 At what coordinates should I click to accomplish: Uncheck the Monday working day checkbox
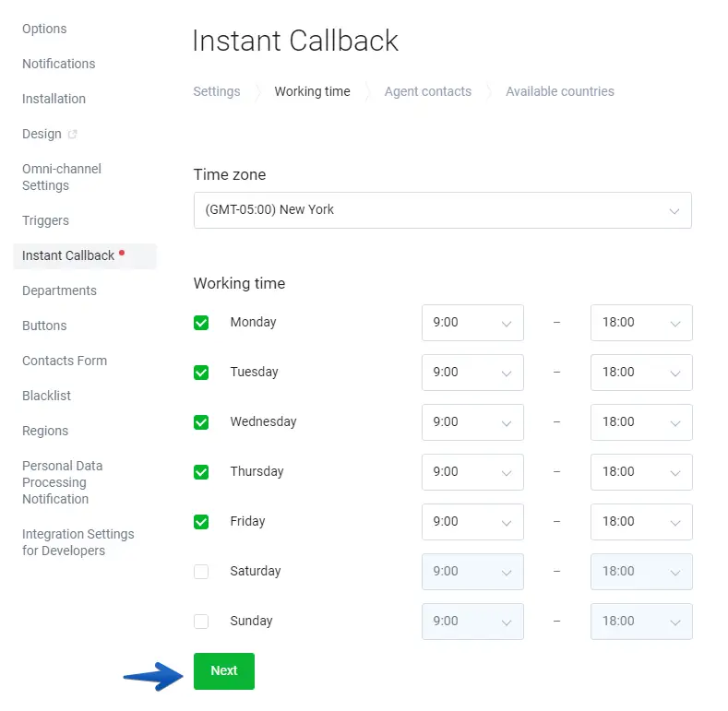click(x=201, y=323)
